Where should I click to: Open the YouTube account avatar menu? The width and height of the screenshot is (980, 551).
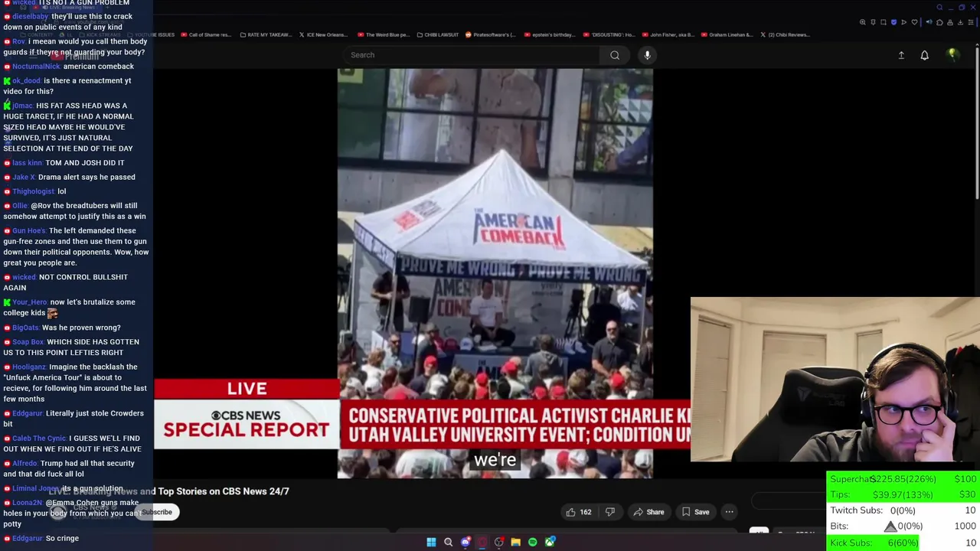pos(952,55)
